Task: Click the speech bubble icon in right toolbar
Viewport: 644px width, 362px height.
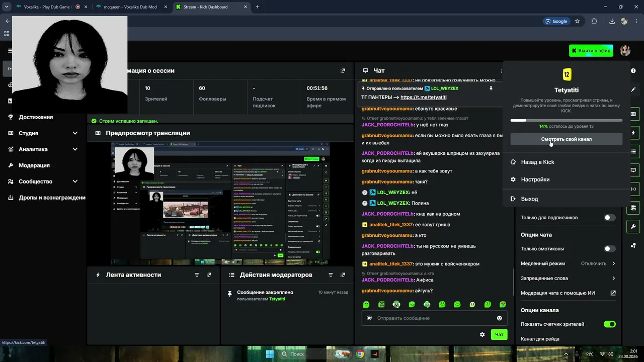Action: (633, 170)
